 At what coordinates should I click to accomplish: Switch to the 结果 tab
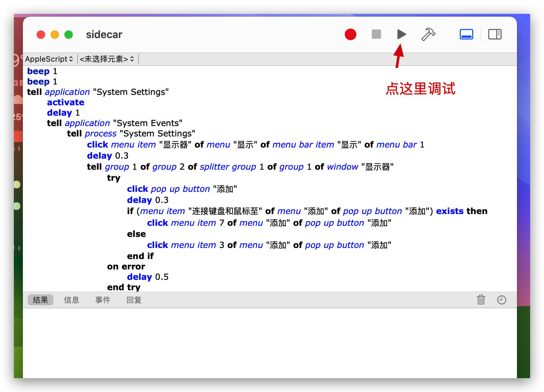click(x=41, y=300)
